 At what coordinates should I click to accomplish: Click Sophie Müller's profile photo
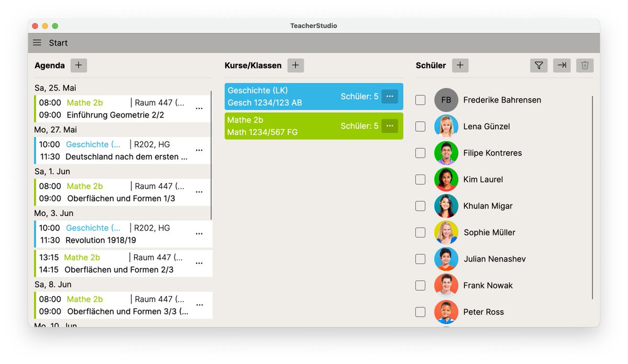click(x=446, y=233)
